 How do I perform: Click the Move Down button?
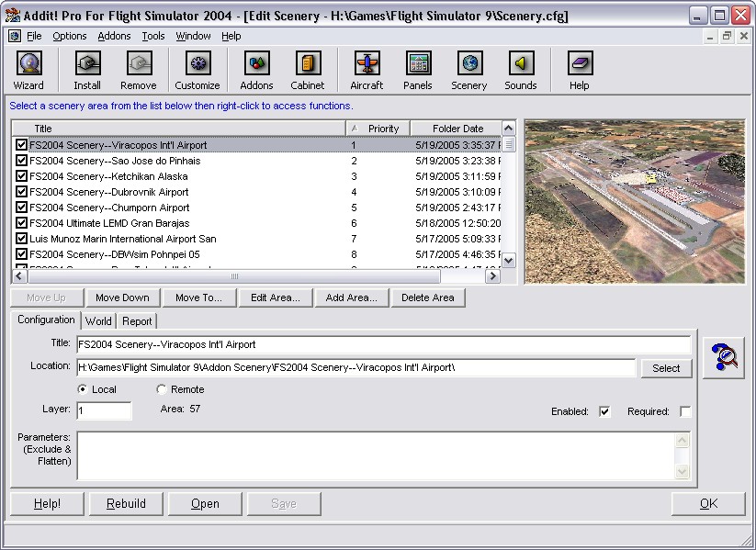(x=122, y=297)
